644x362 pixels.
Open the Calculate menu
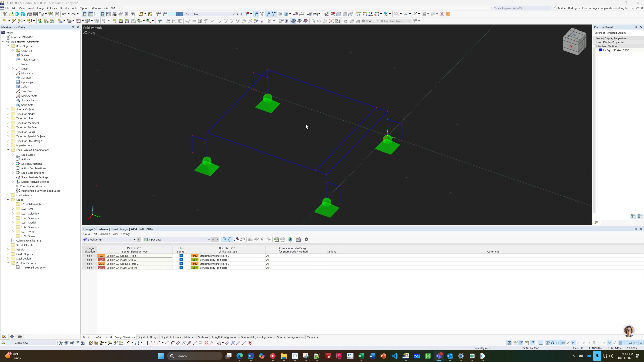point(52,8)
